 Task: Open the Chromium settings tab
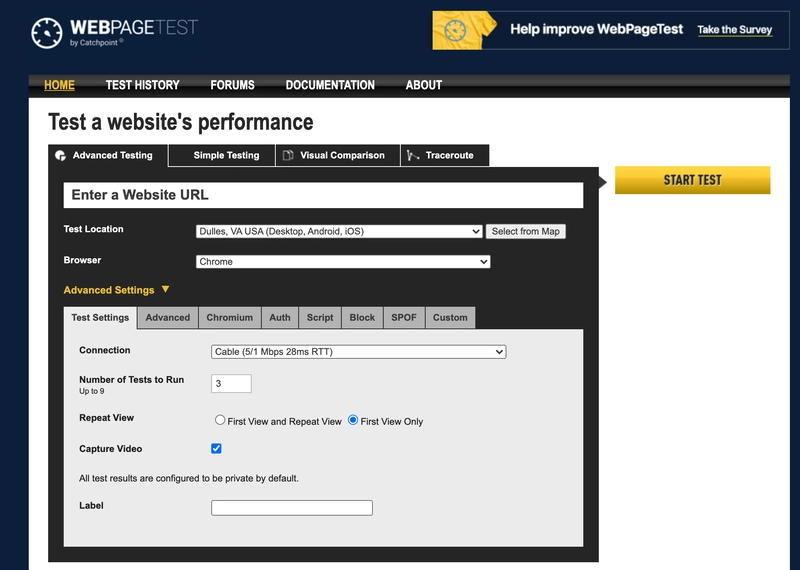tap(230, 318)
